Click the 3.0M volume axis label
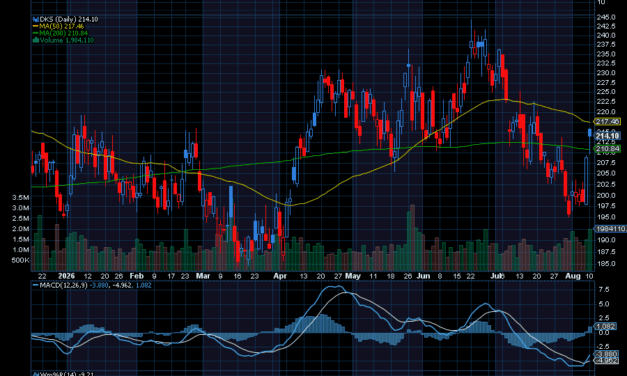Image resolution: width=627 pixels, height=376 pixels. (20, 208)
